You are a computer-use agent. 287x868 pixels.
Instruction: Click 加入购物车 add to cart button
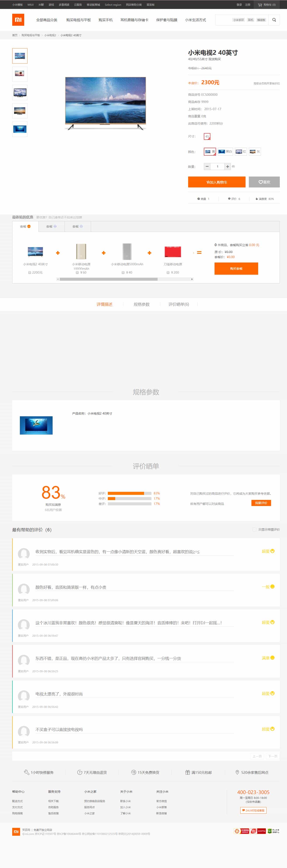click(217, 182)
